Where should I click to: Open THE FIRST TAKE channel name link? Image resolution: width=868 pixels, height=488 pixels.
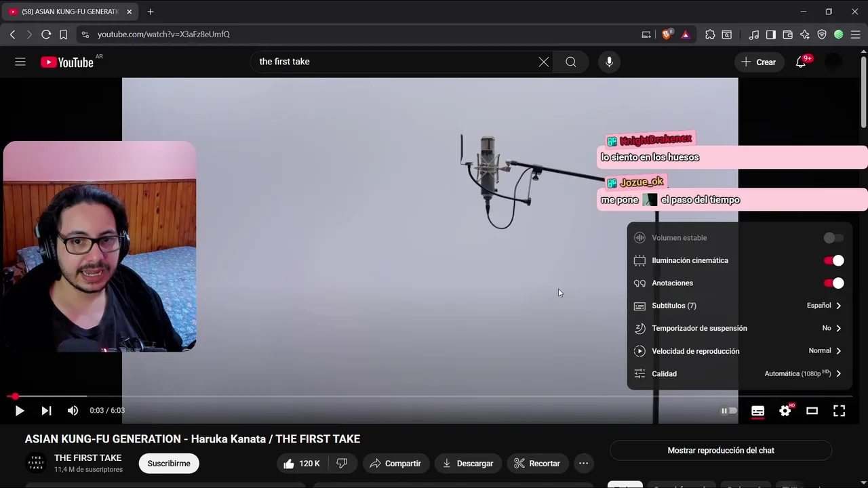tap(87, 458)
